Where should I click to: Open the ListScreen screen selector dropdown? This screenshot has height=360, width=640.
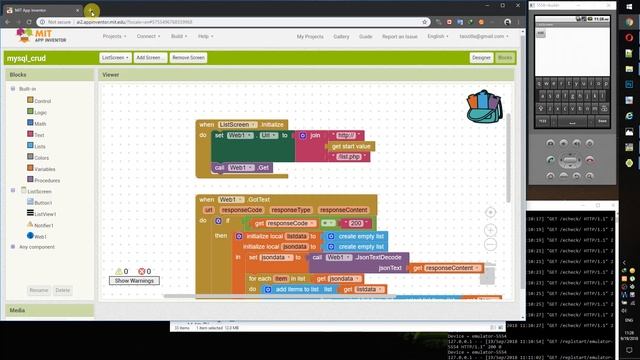[x=115, y=58]
